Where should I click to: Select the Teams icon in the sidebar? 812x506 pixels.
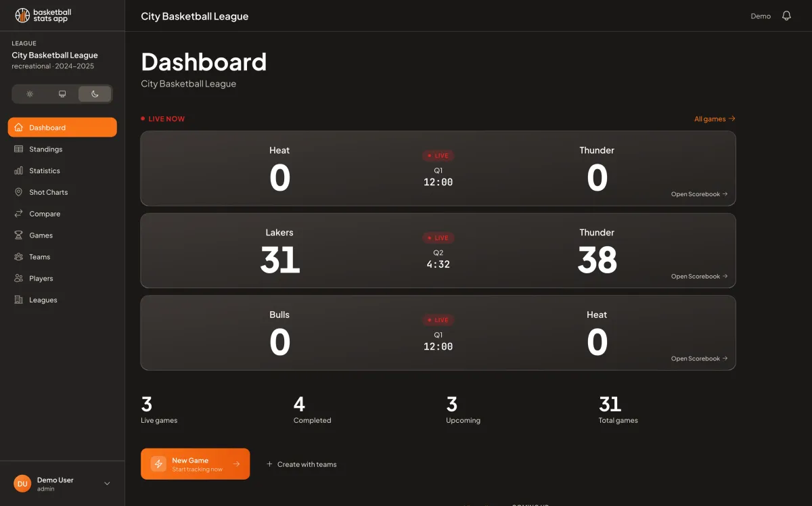tap(18, 256)
